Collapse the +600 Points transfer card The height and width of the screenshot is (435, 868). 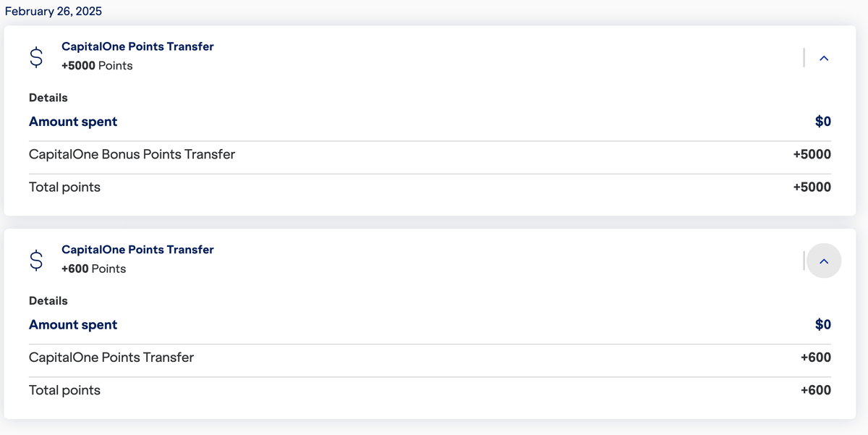[x=824, y=261]
